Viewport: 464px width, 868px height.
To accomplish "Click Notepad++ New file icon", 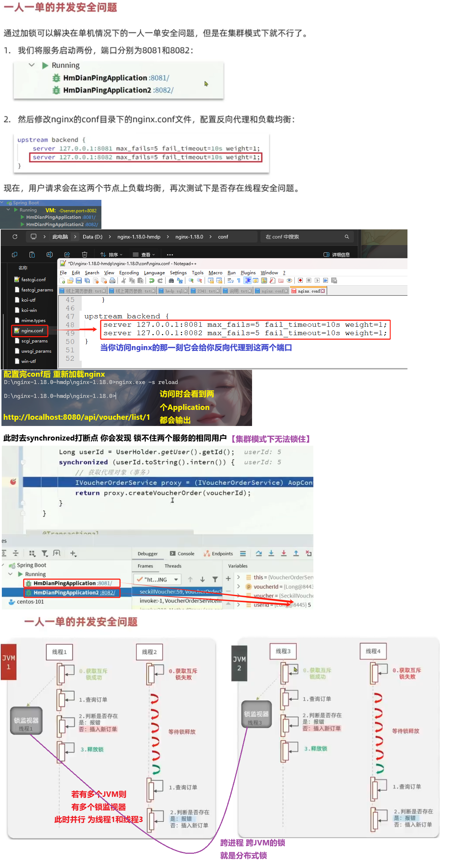I will tap(62, 280).
